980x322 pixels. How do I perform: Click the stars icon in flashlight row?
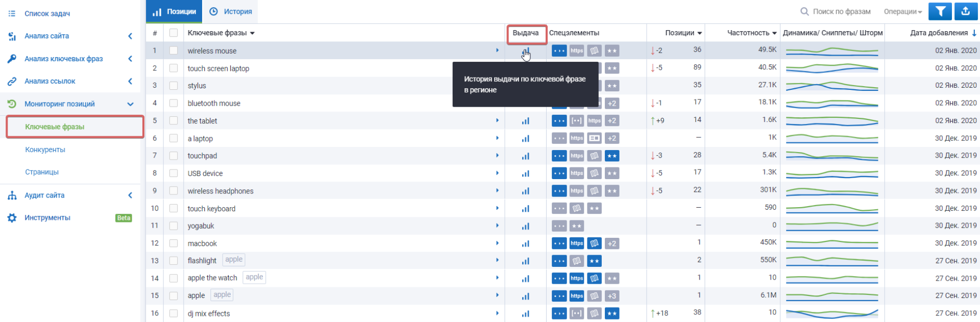coord(594,261)
